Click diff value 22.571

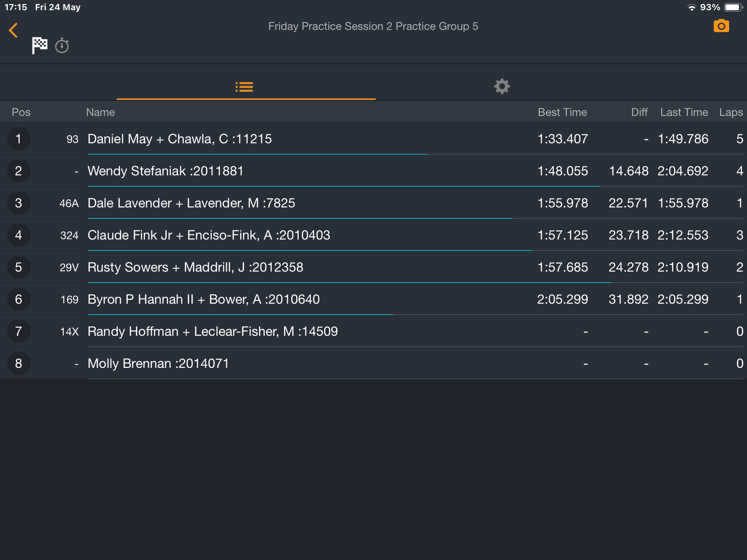click(628, 203)
